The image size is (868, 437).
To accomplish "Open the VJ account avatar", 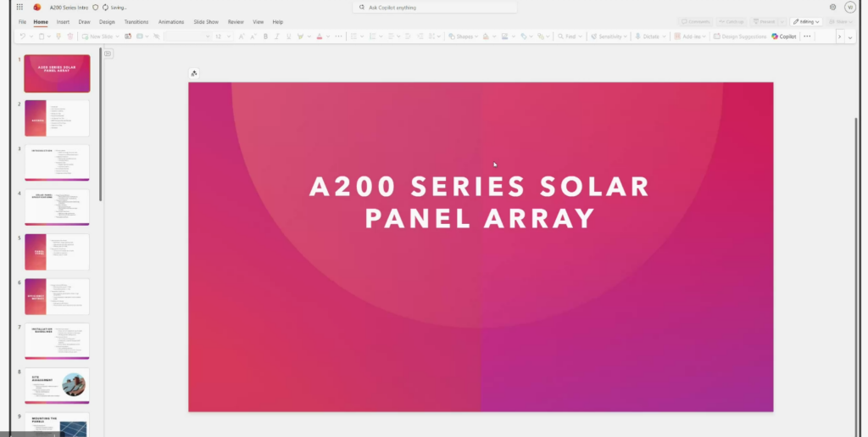I will pos(850,7).
